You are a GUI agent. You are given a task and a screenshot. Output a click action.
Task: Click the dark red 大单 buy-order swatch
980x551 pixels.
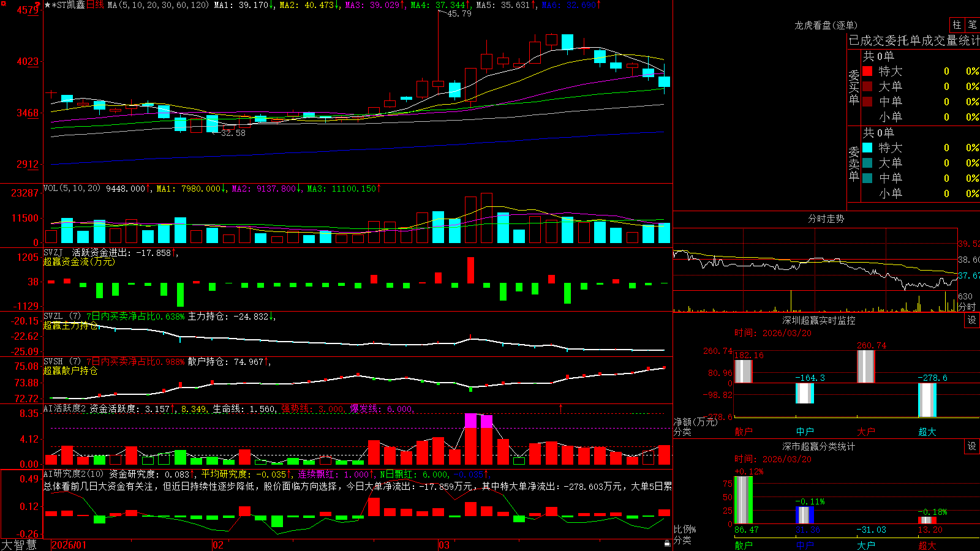(x=867, y=86)
